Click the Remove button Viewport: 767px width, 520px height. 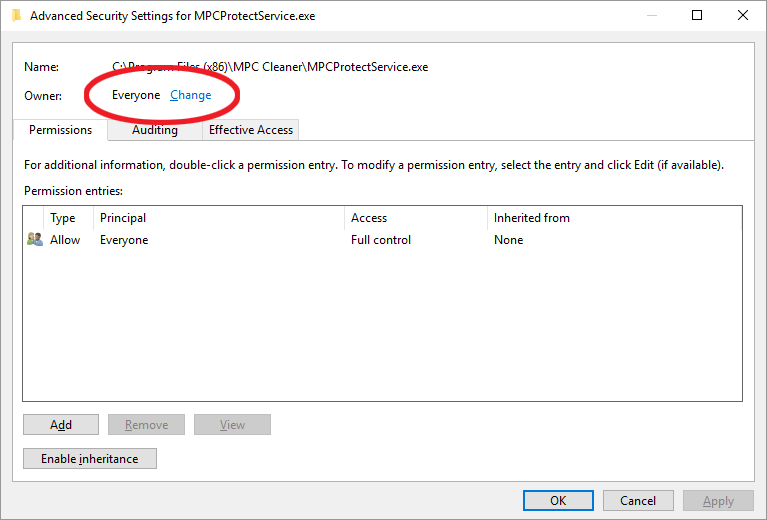coord(146,425)
